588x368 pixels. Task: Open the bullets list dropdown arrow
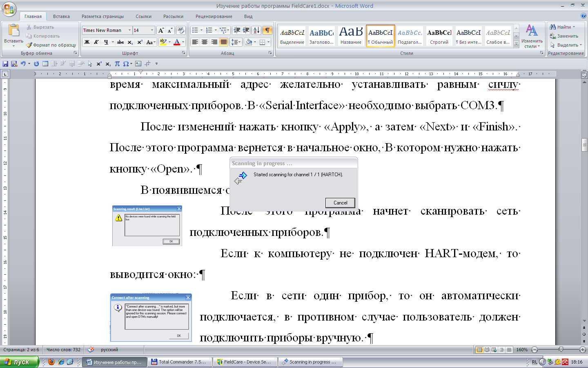point(201,30)
